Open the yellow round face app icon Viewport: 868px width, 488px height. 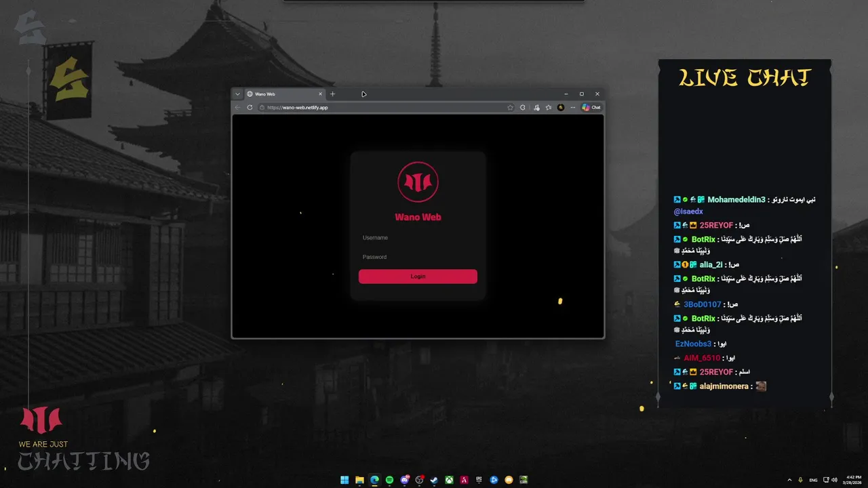(x=509, y=480)
